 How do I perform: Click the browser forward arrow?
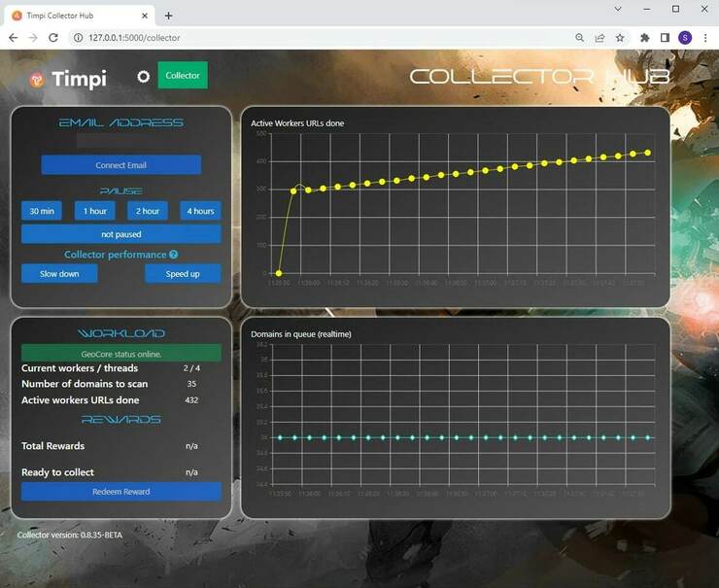click(x=33, y=38)
